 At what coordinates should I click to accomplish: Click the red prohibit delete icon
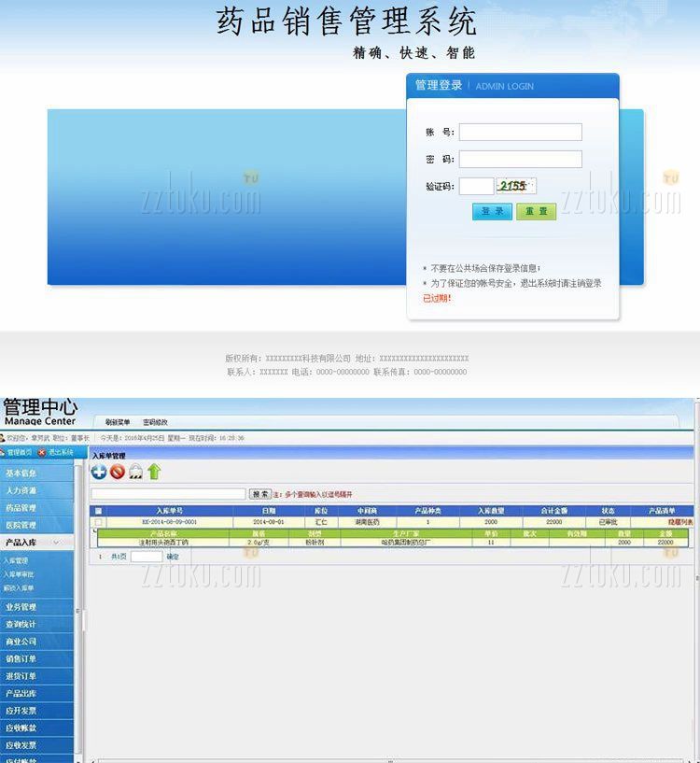118,472
